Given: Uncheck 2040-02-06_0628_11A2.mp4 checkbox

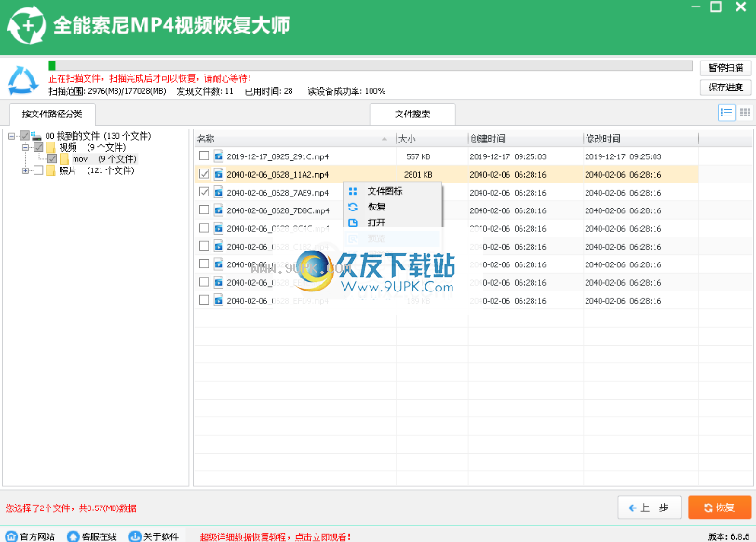Looking at the screenshot, I should 204,173.
